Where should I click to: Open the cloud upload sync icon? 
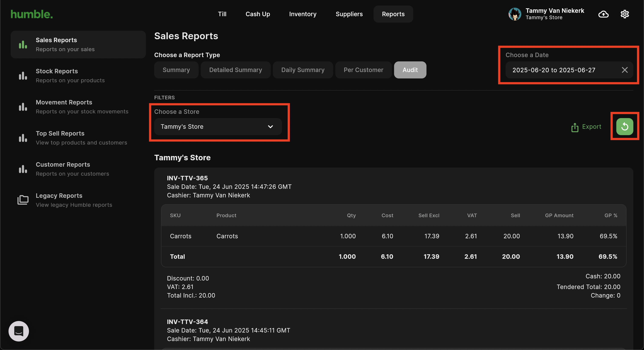604,14
